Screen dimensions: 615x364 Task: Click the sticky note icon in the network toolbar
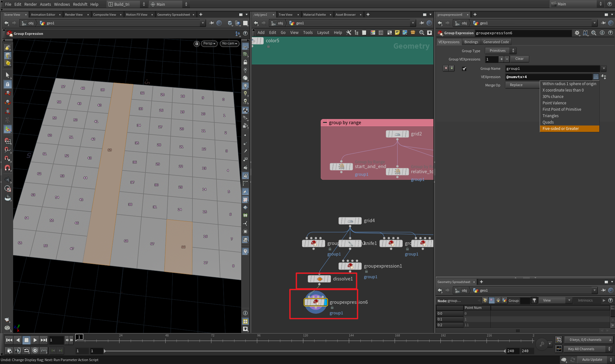click(x=397, y=32)
